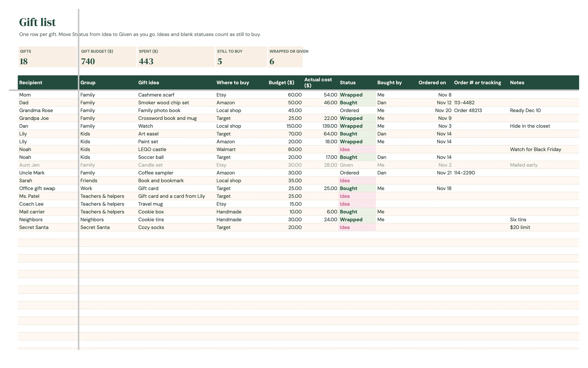Select the Notes column header
Screen dimensions: 588x368
[x=517, y=82]
